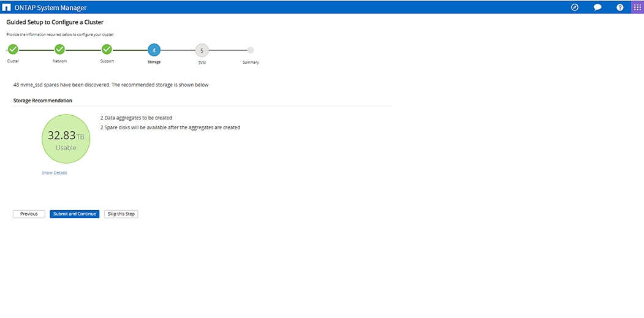Click Guided Setup to Configure a Cluster heading
The image size is (644, 318).
point(55,22)
